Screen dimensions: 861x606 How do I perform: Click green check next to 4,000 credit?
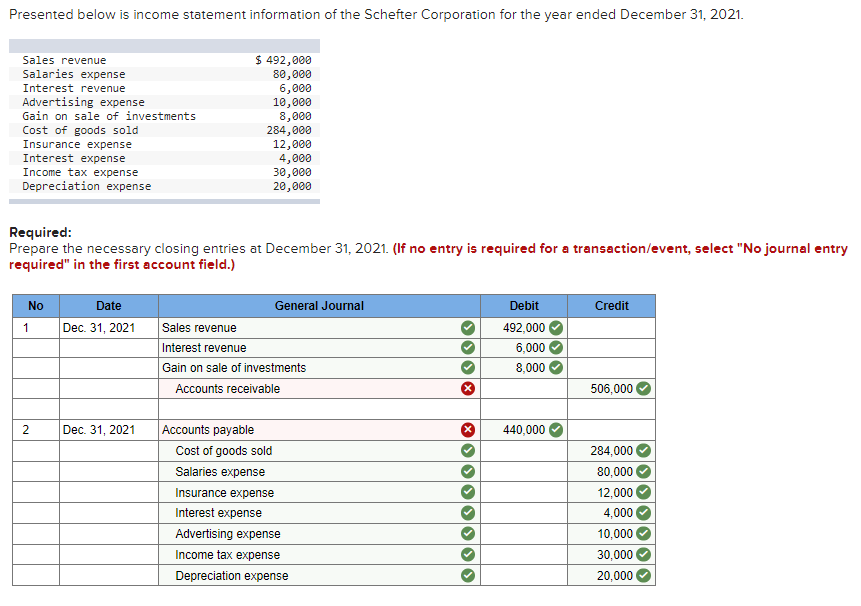click(x=644, y=513)
